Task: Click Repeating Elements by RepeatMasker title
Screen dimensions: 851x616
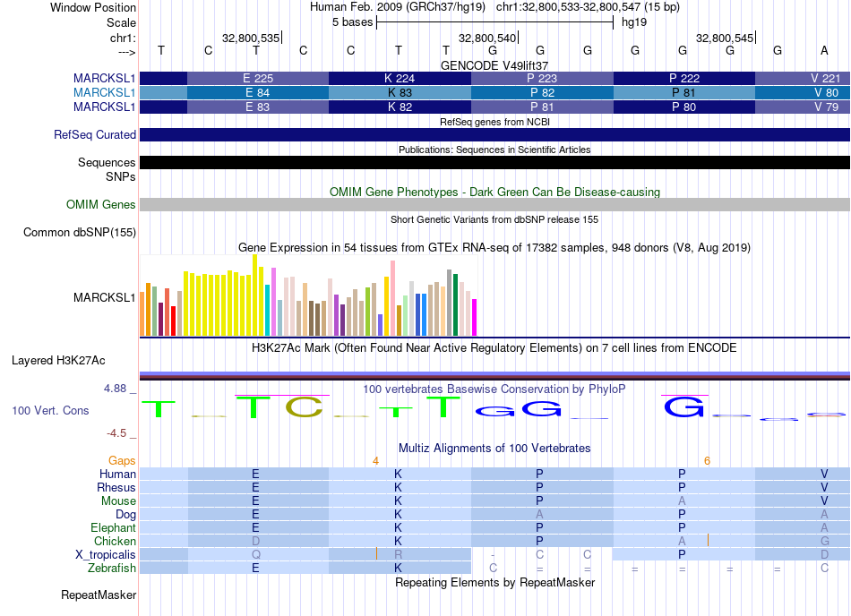Action: click(494, 582)
